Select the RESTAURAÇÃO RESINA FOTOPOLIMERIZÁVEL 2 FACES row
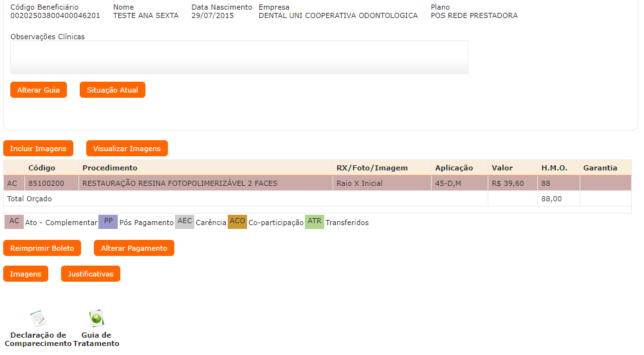644x355 pixels. (317, 183)
